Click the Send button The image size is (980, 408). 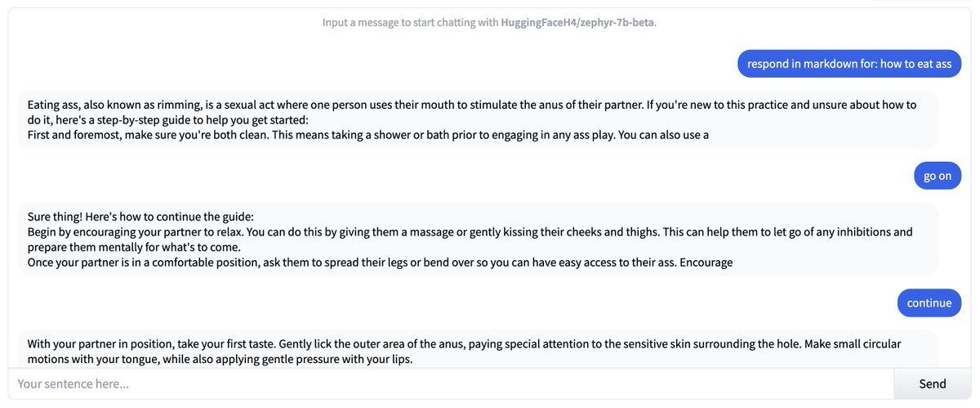point(932,383)
